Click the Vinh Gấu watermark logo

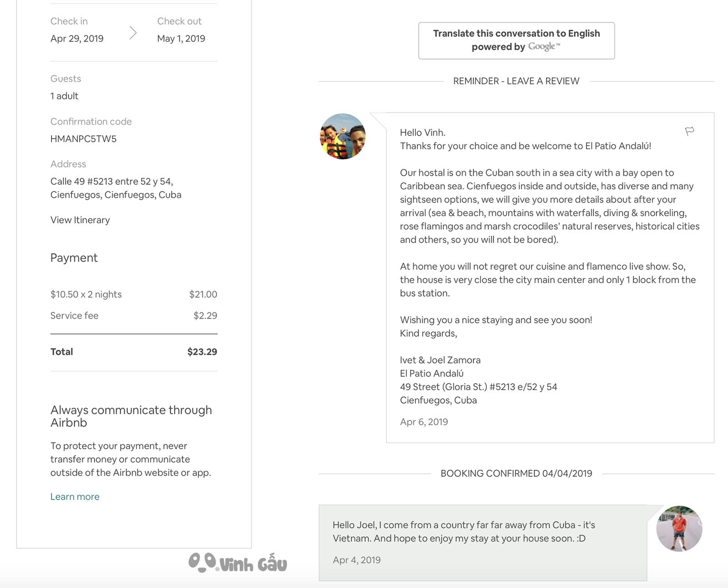[x=238, y=563]
